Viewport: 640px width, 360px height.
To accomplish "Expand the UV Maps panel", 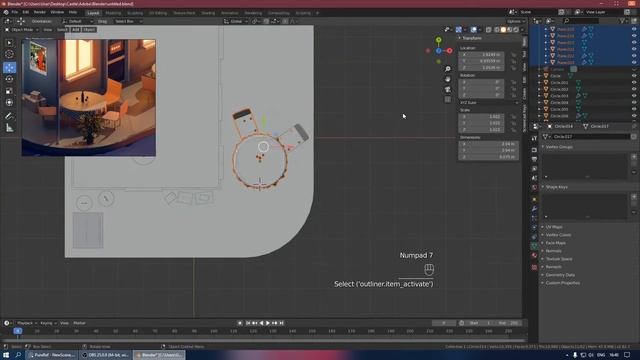I will 554,227.
